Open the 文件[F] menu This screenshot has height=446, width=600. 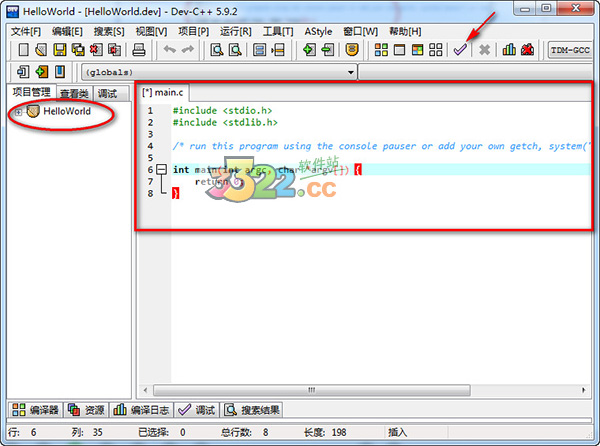[26, 31]
